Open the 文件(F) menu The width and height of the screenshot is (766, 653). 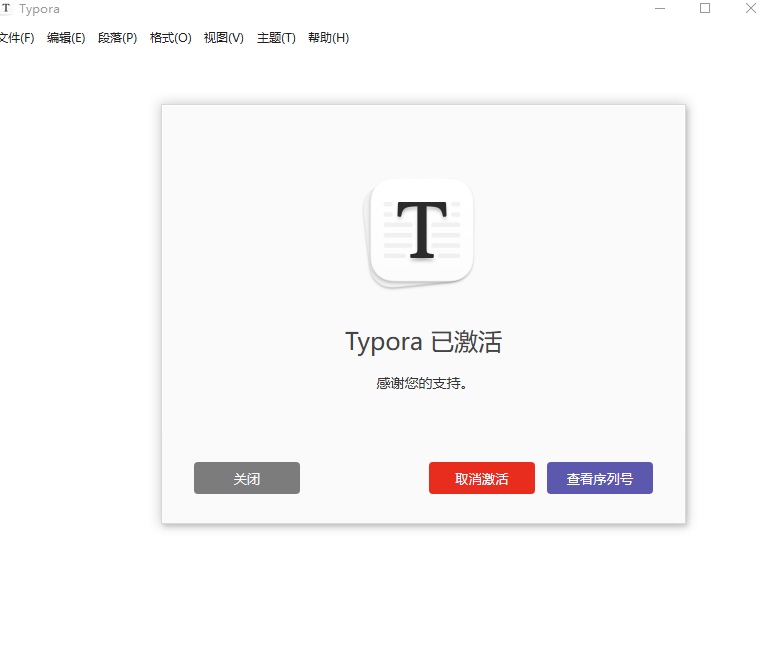(x=16, y=38)
